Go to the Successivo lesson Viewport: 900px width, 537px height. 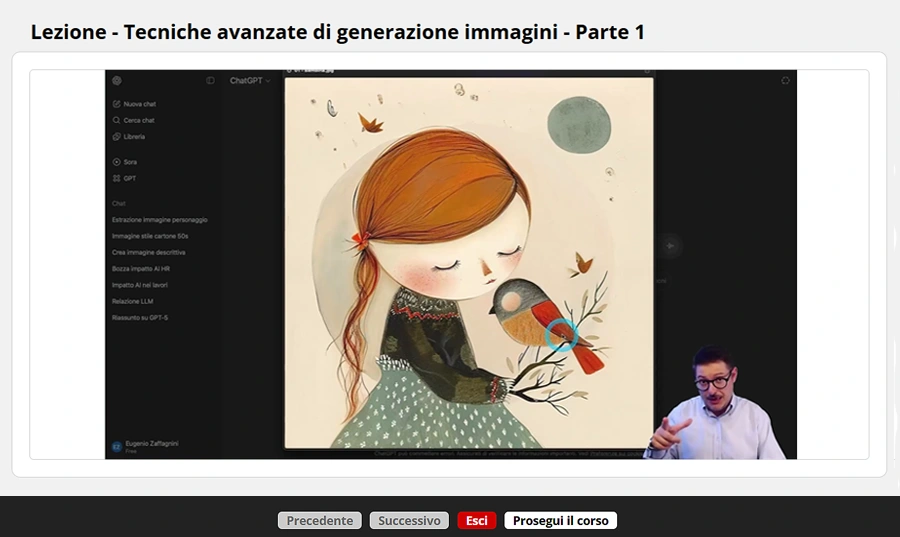[409, 520]
